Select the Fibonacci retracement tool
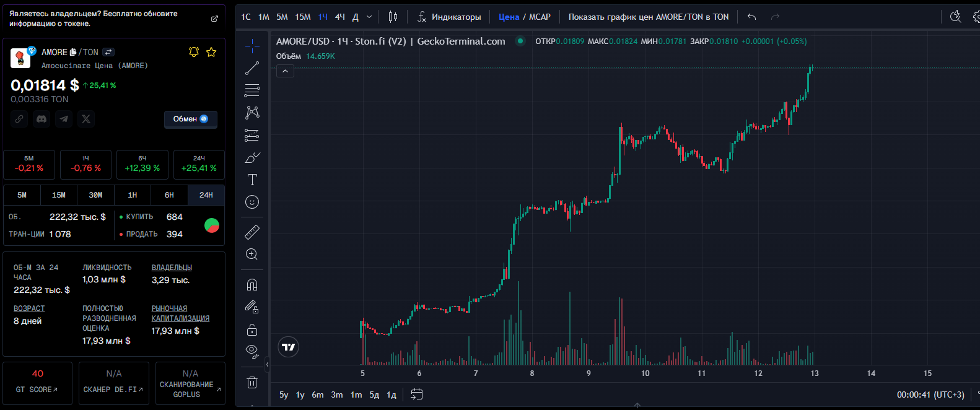Image resolution: width=980 pixels, height=410 pixels. [252, 90]
